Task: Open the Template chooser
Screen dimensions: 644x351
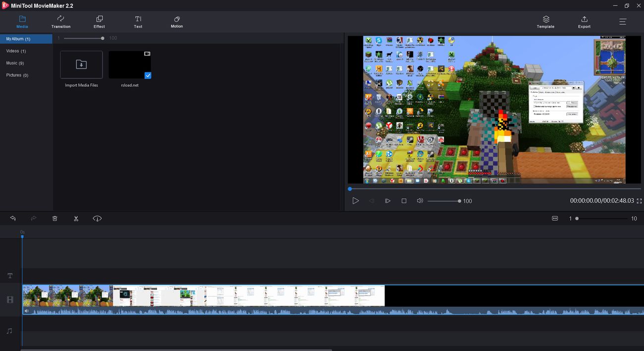Action: 545,22
